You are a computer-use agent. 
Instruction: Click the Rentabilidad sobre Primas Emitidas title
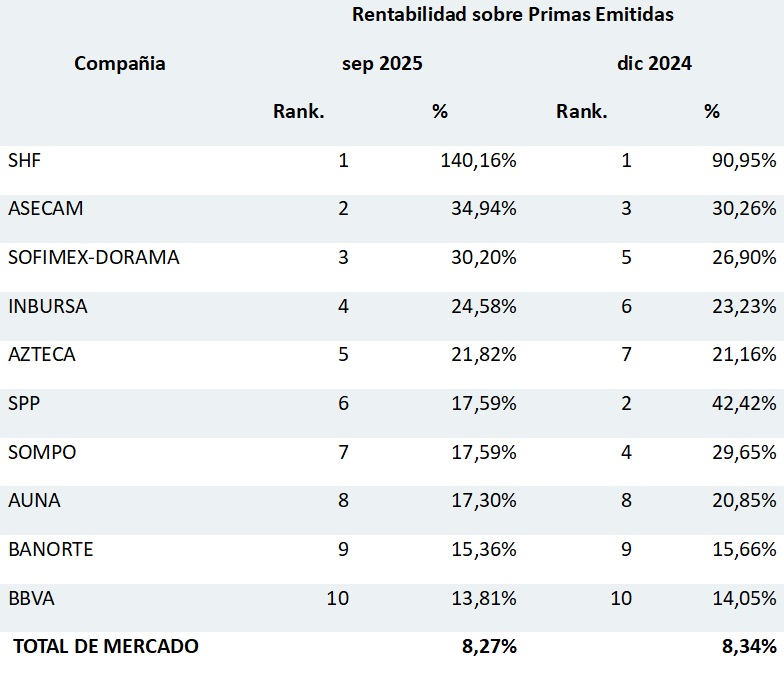tap(513, 15)
